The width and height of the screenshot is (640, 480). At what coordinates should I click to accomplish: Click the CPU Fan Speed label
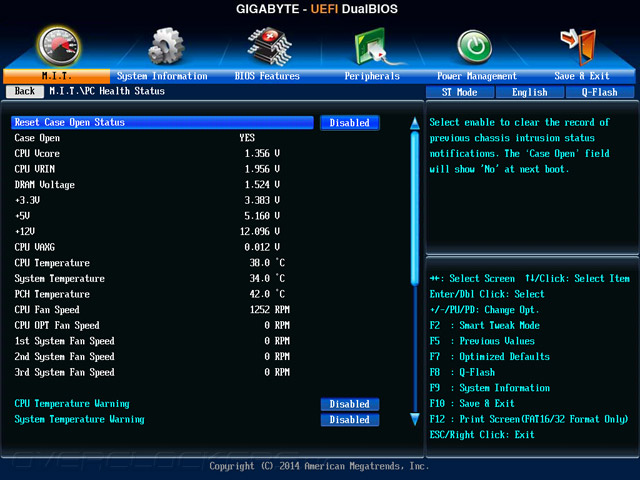(x=47, y=310)
